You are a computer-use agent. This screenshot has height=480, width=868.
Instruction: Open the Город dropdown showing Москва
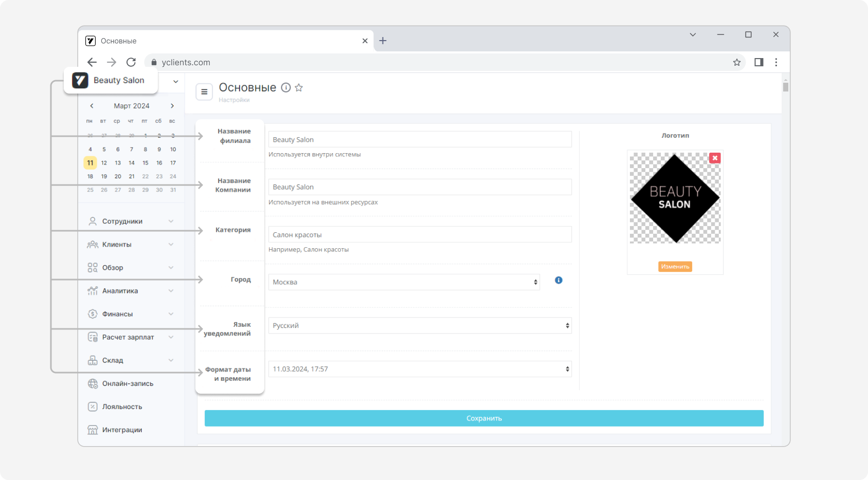click(x=404, y=282)
